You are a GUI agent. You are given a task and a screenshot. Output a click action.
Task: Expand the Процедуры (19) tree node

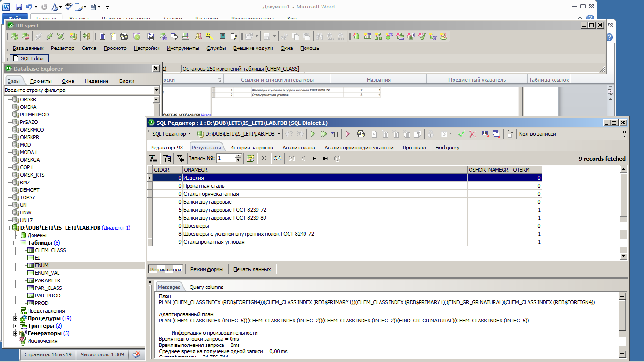(x=15, y=318)
